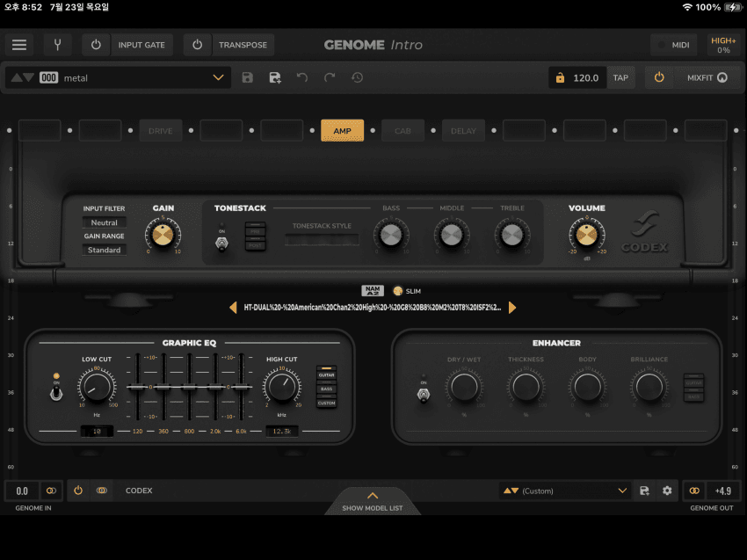Load next model with right arrow

point(512,308)
